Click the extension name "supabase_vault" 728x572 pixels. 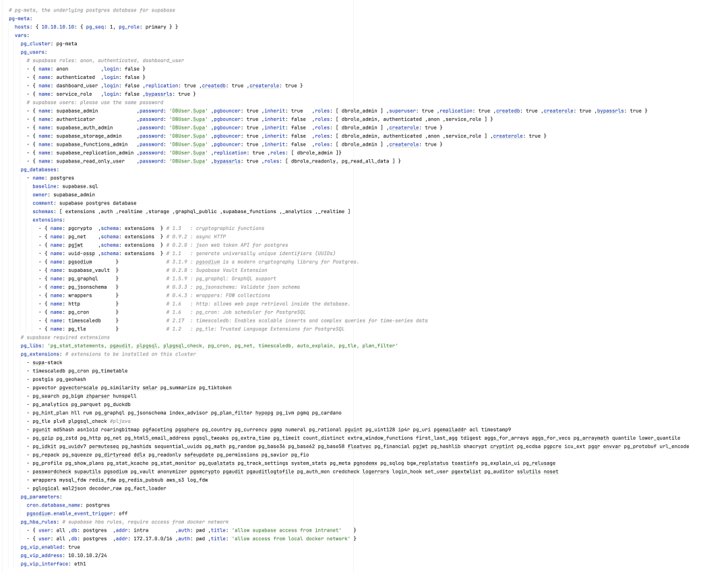(89, 270)
